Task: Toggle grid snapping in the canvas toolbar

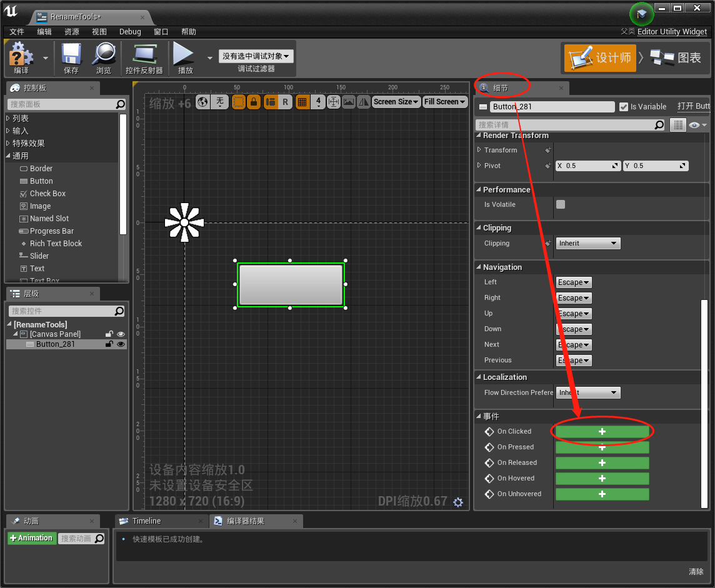Action: click(x=302, y=101)
